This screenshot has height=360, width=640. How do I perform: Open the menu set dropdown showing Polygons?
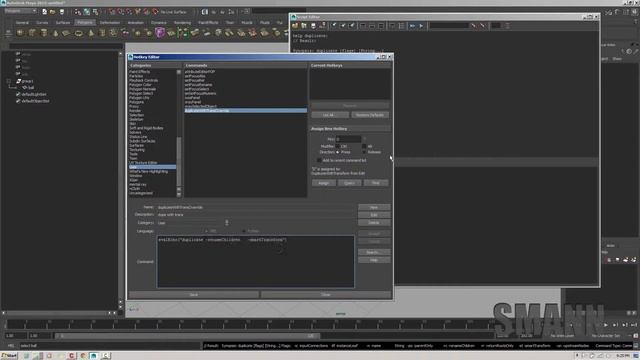tap(20, 11)
